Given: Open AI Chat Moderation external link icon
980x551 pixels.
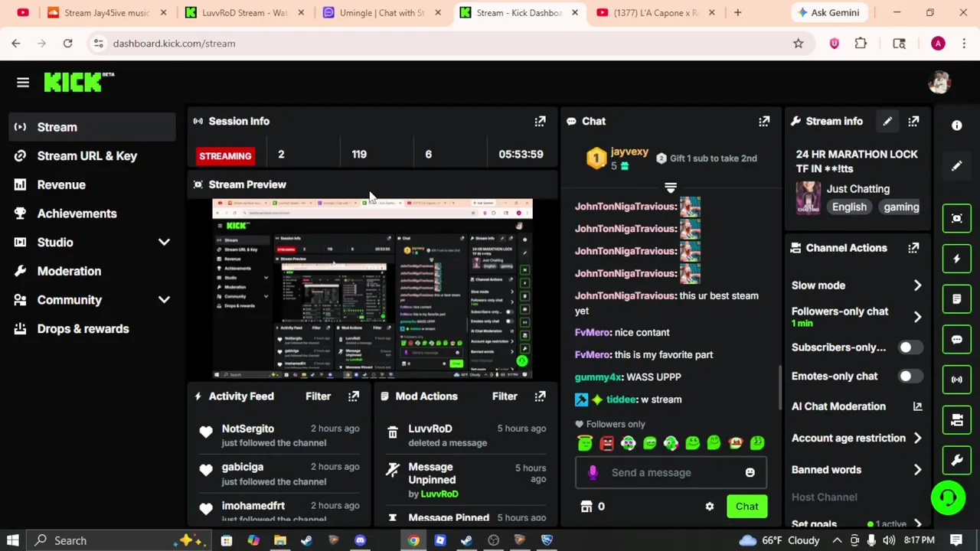Looking at the screenshot, I should [917, 406].
